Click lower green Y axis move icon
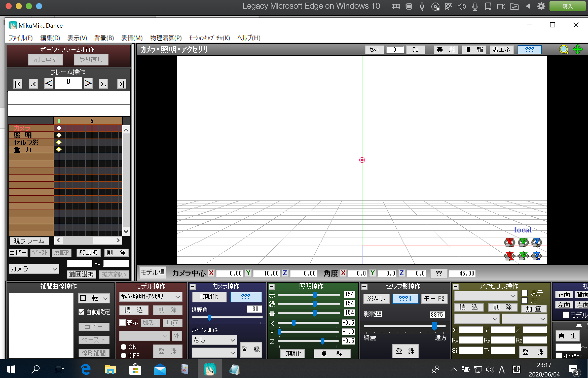 [523, 255]
